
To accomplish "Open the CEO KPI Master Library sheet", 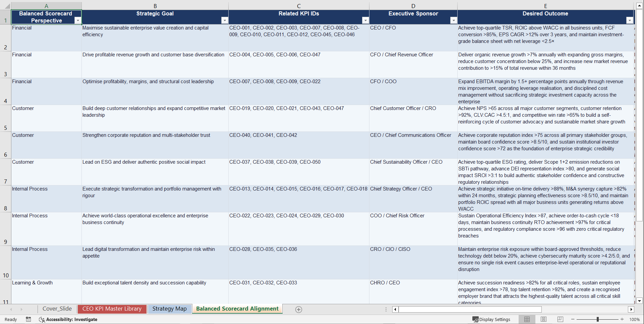I will (x=112, y=309).
